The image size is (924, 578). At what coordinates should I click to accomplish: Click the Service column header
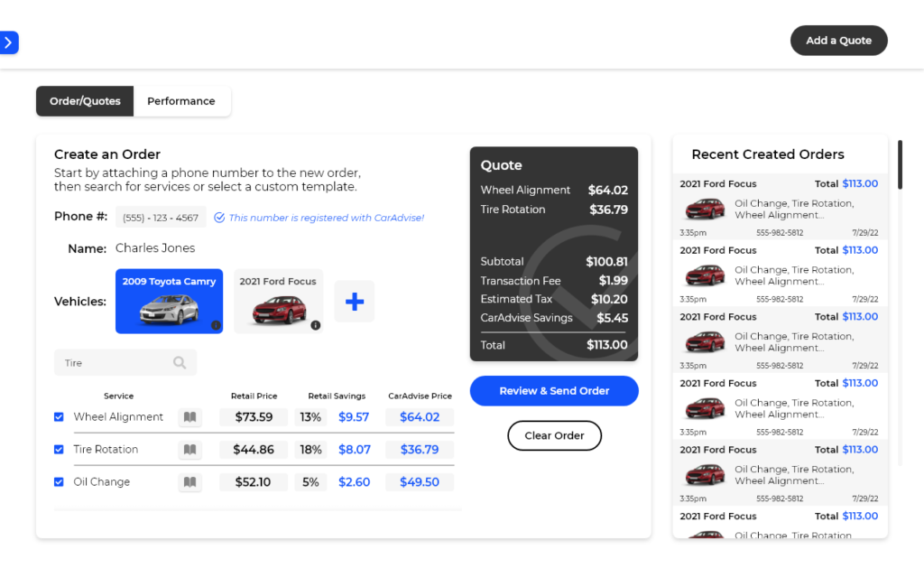pos(118,396)
